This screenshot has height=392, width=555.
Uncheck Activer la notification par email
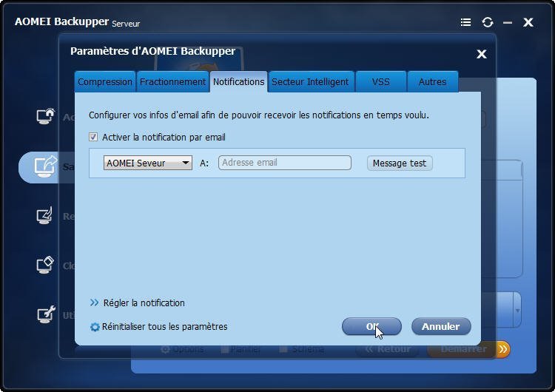93,137
